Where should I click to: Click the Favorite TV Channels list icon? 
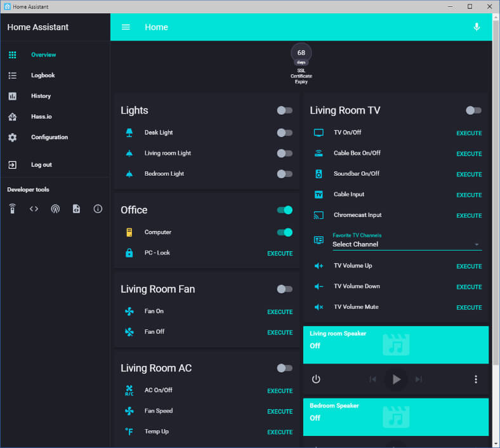click(319, 240)
